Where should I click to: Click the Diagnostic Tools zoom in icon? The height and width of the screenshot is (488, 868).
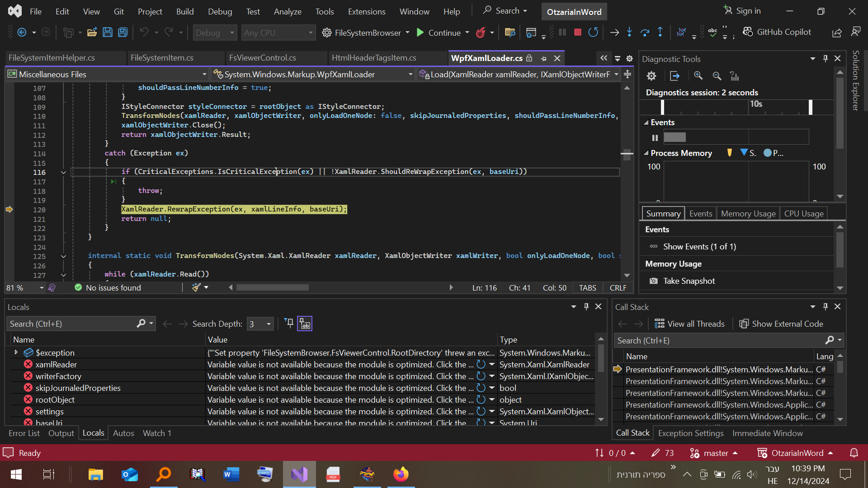coord(698,76)
